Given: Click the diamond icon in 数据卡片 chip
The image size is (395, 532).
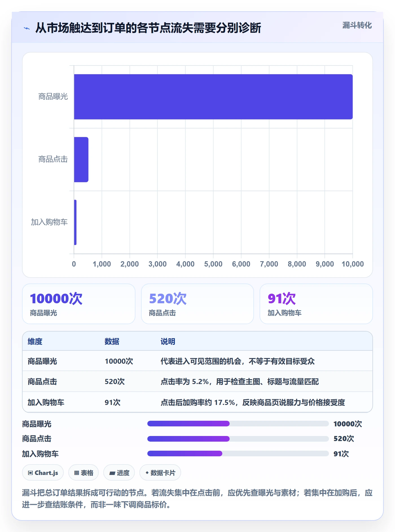Looking at the screenshot, I should pos(147,472).
